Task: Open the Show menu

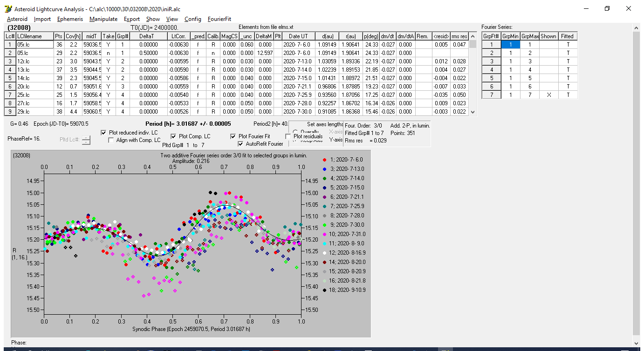Action: [153, 19]
